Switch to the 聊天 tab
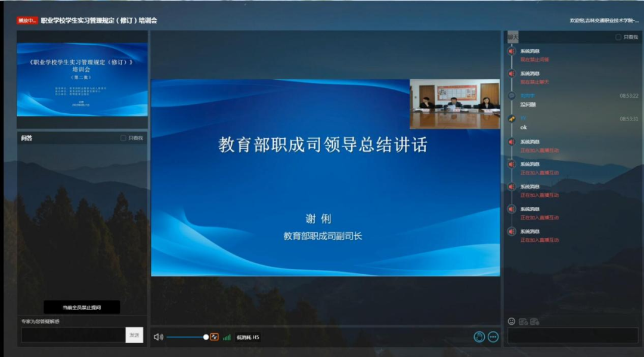 (513, 38)
